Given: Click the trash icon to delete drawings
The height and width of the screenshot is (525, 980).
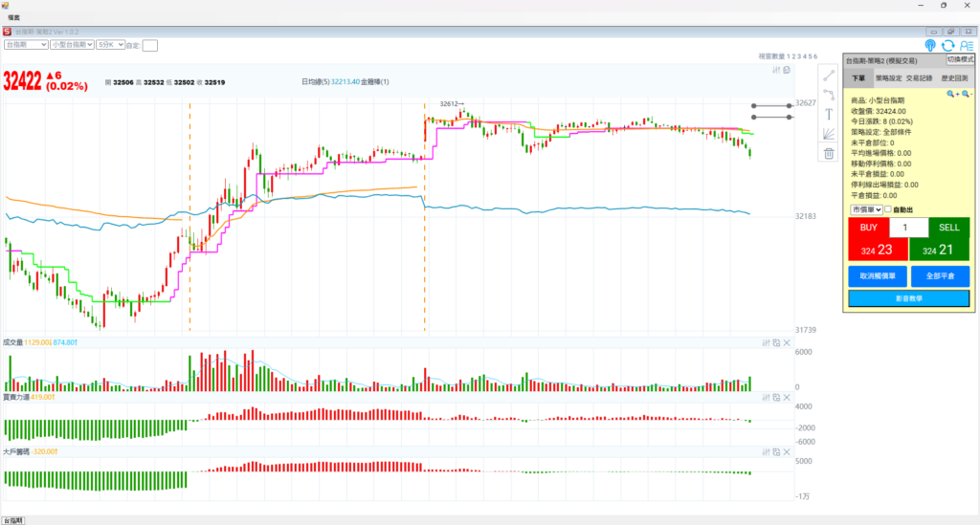Looking at the screenshot, I should 829,153.
